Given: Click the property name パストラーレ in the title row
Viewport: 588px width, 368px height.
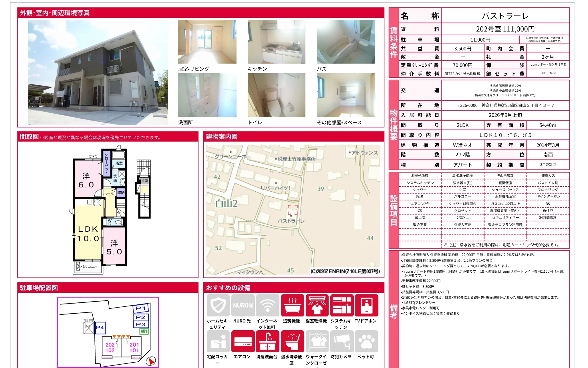Looking at the screenshot, I should [505, 16].
